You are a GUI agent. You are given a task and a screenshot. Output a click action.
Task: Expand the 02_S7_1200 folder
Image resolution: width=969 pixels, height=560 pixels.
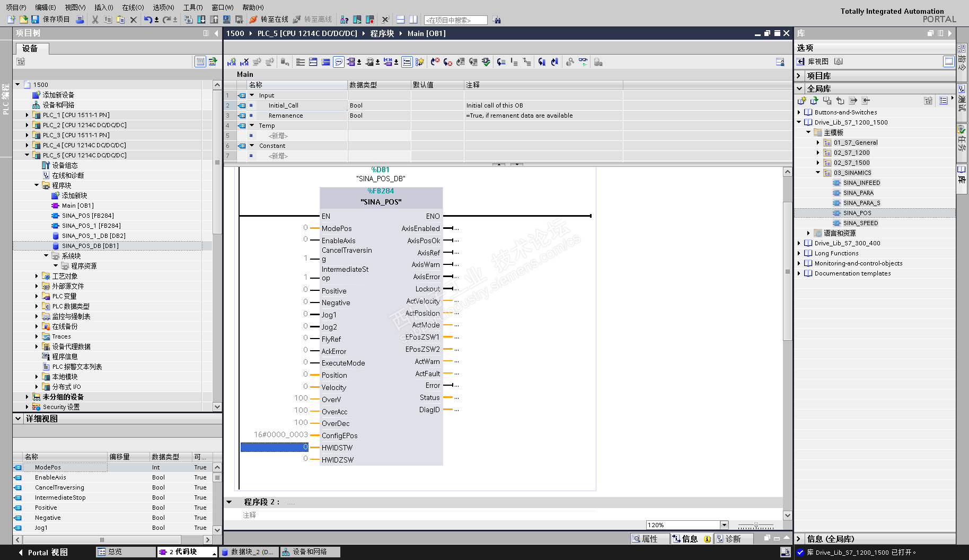(x=818, y=153)
